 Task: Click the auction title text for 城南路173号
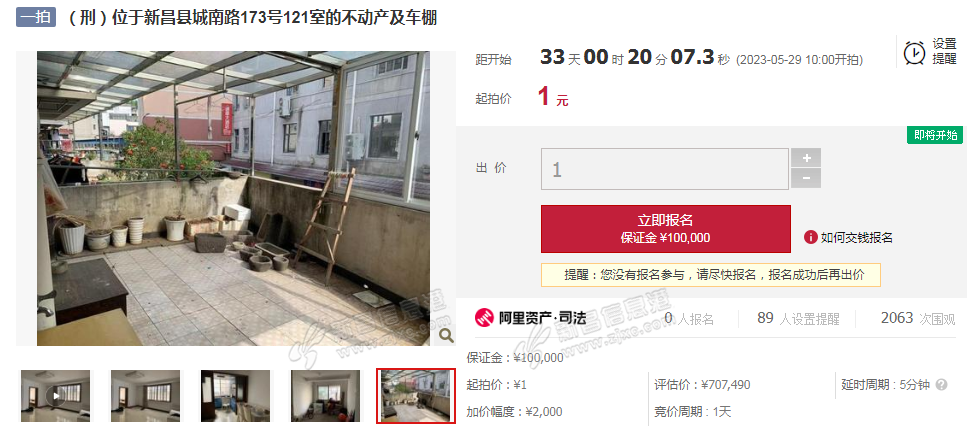[251, 17]
